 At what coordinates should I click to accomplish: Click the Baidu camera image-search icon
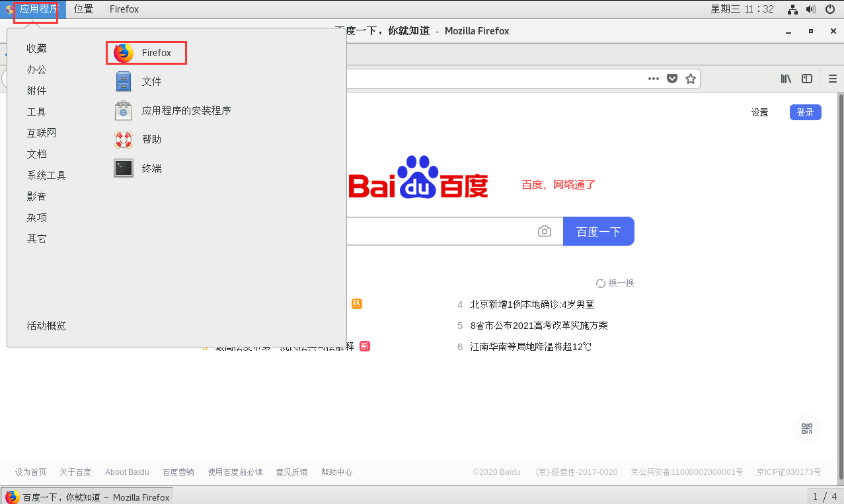pyautogui.click(x=544, y=231)
